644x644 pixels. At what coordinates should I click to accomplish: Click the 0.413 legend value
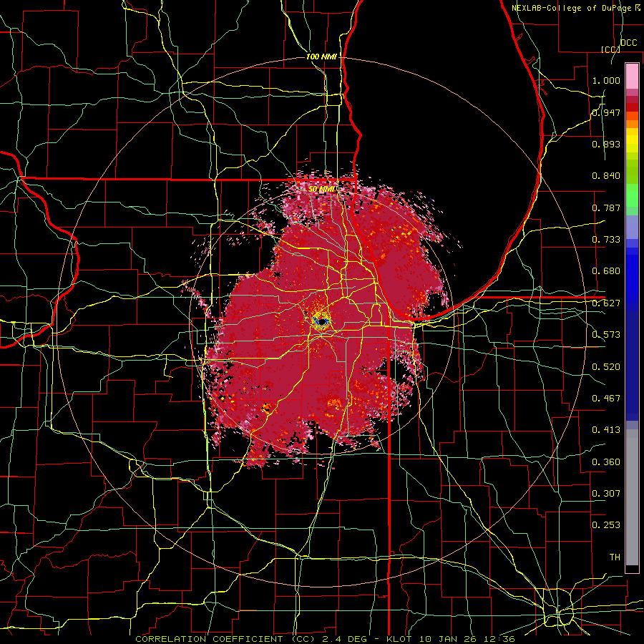pyautogui.click(x=606, y=430)
